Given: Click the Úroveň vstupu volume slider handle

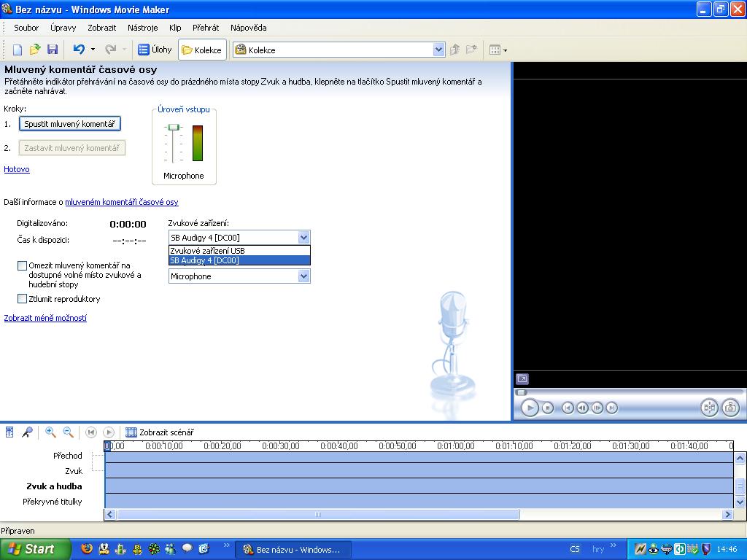Looking at the screenshot, I should click(x=174, y=127).
